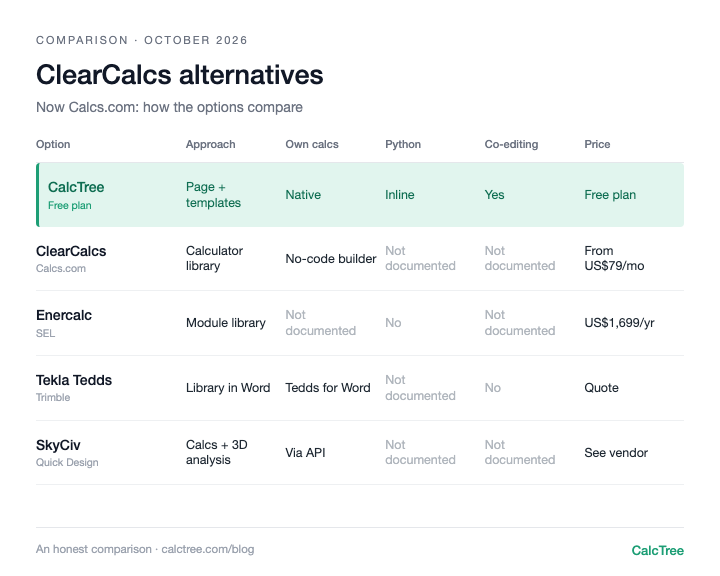Click the Approach column header
This screenshot has width=720, height=576.
(210, 144)
